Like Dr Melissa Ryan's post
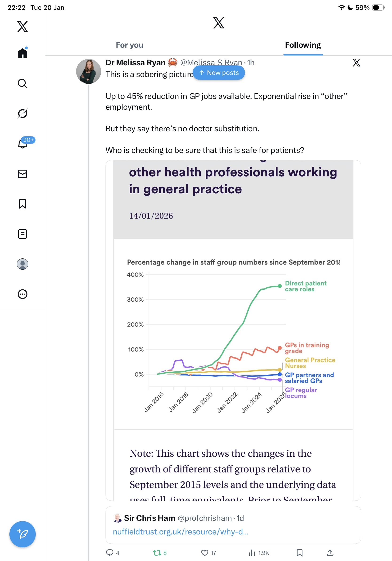Viewport: 392px width, 561px height. [x=204, y=553]
